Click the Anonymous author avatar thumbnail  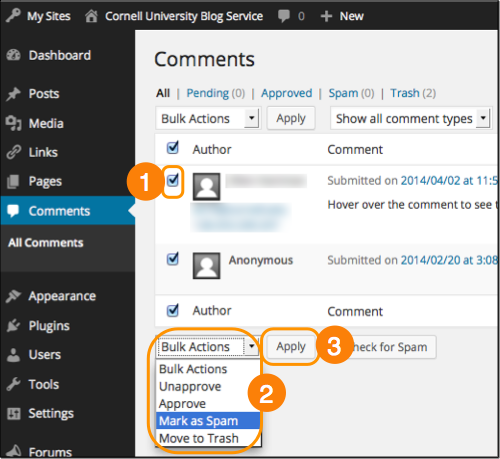(x=207, y=266)
